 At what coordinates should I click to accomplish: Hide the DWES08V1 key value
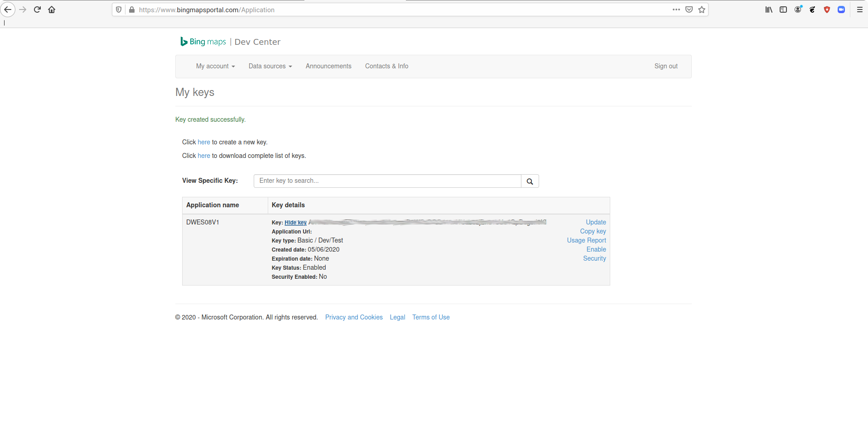[x=295, y=223]
